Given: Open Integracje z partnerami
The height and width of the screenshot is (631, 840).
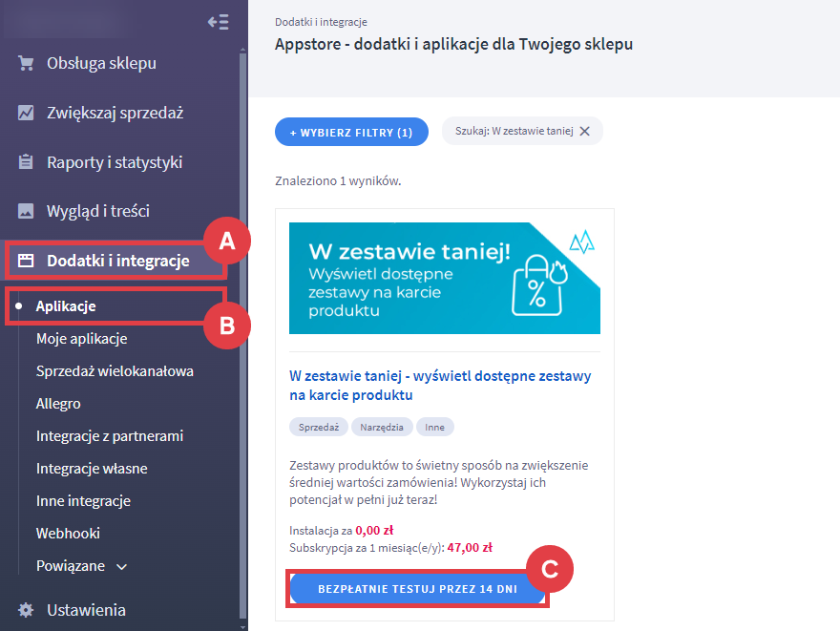Looking at the screenshot, I should tap(109, 436).
